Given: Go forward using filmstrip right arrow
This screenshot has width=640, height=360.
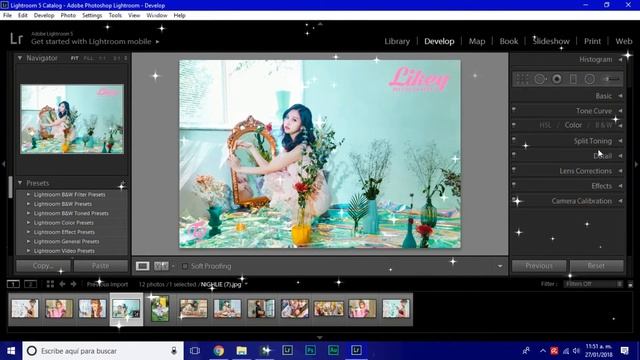Looking at the screenshot, I should pos(73,284).
